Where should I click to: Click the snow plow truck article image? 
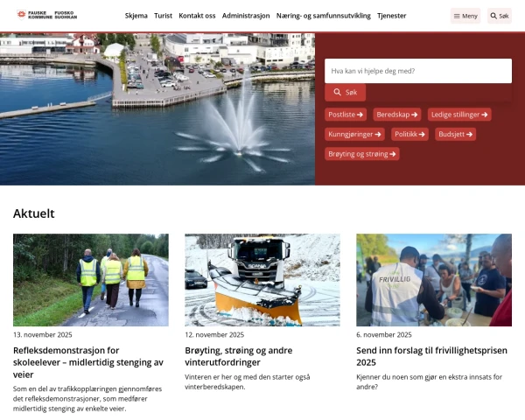tap(262, 280)
